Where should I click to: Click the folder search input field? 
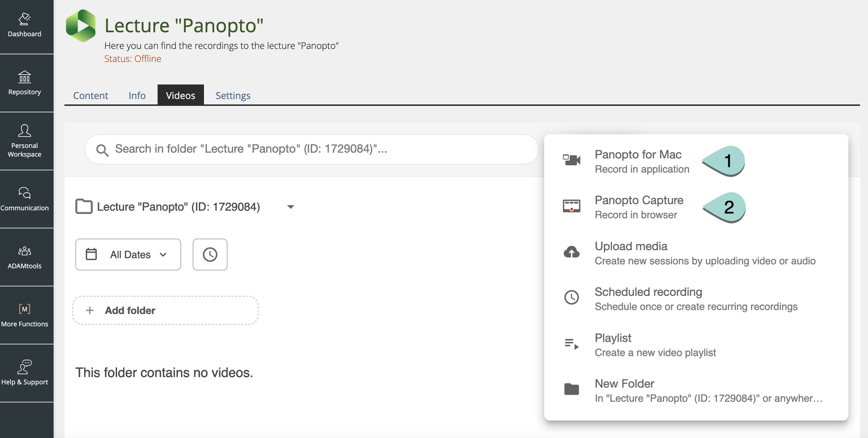pyautogui.click(x=311, y=149)
